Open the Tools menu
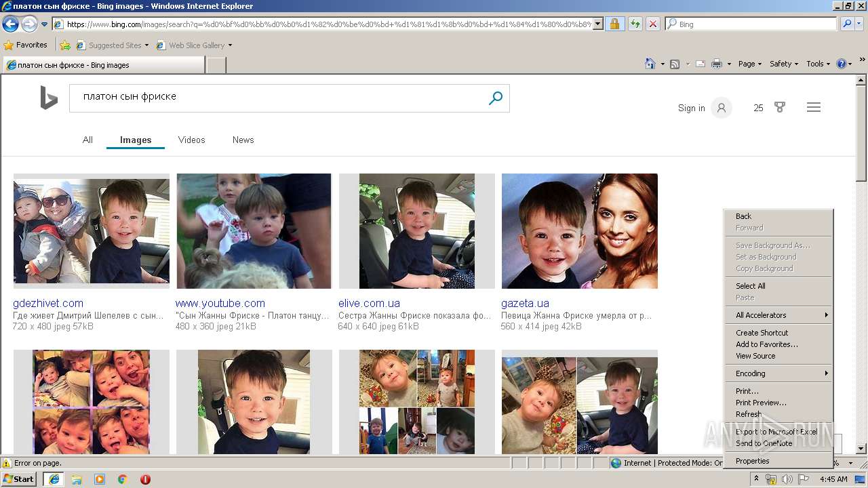Image resolution: width=868 pixels, height=488 pixels. (818, 64)
